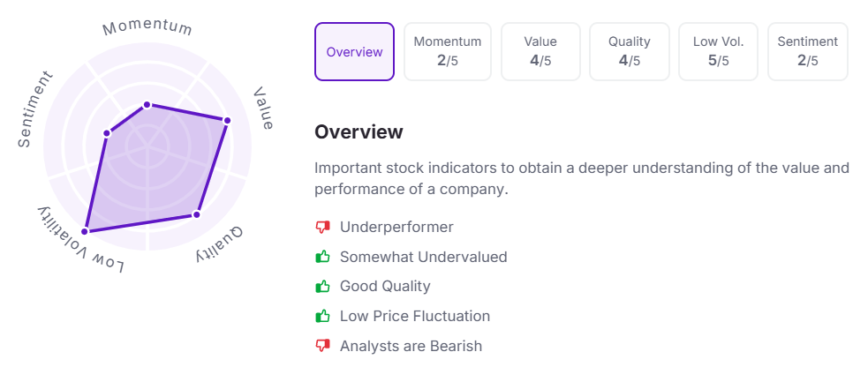Click the Low Volatility point on radar chart
The height and width of the screenshot is (367, 868).
tap(86, 231)
